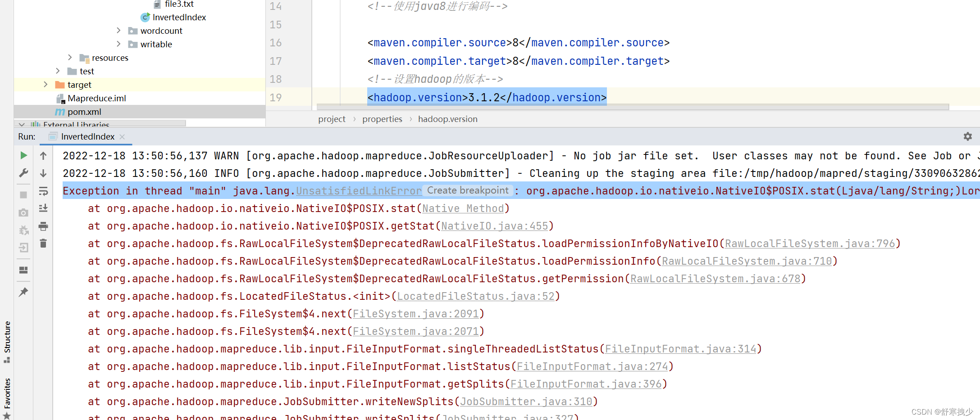Open the Structure tool window
Image resolution: width=980 pixels, height=420 pixels.
coord(7,342)
